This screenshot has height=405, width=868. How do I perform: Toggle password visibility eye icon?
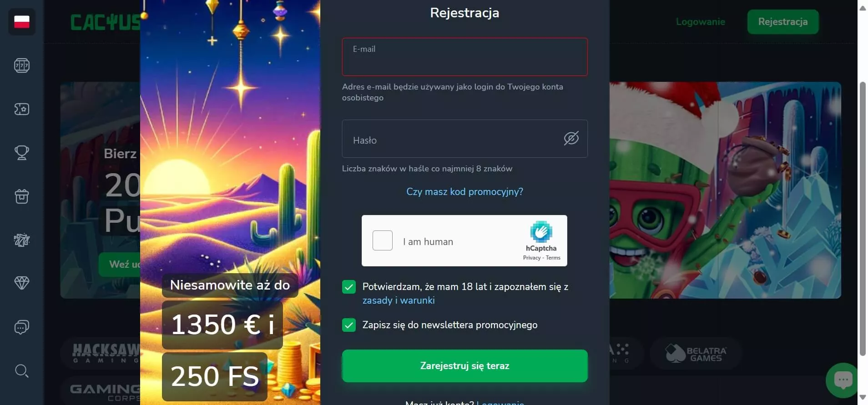571,138
